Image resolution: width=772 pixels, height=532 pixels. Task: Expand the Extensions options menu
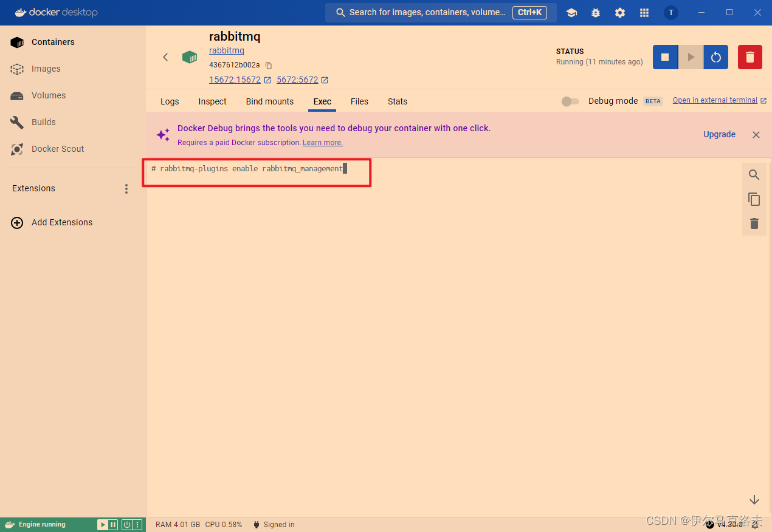click(x=126, y=188)
